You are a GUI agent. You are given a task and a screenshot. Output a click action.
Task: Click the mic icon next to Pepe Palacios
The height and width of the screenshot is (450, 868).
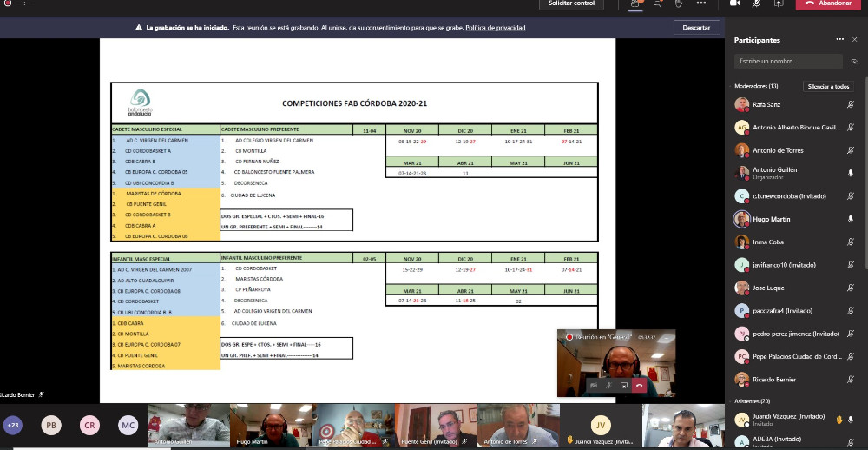tap(851, 357)
